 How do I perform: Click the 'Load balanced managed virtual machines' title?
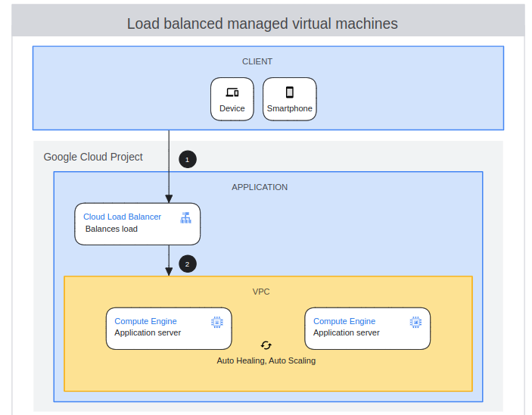pyautogui.click(x=263, y=23)
